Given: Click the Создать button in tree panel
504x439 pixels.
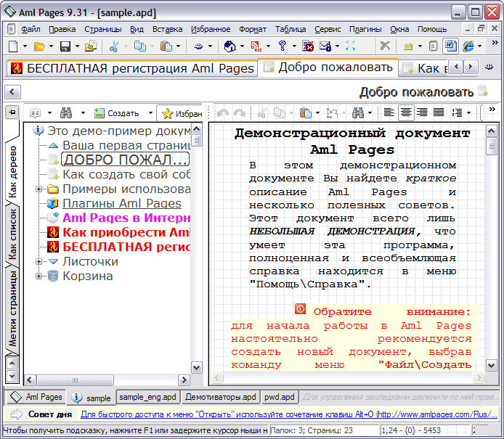Looking at the screenshot, I should (116, 113).
